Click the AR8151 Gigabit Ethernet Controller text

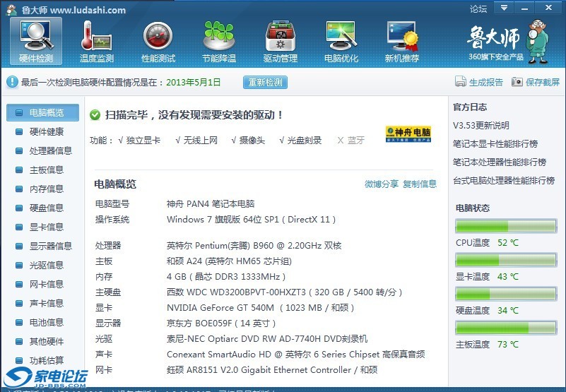pyautogui.click(x=272, y=370)
